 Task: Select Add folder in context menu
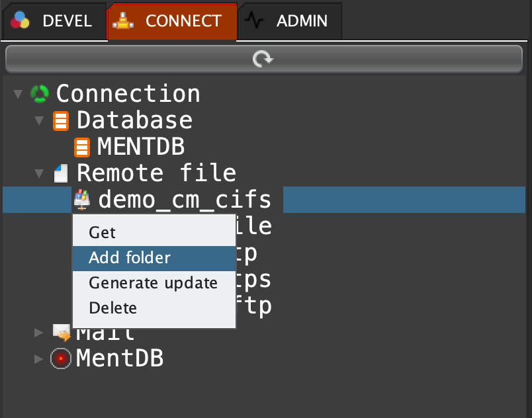click(130, 258)
